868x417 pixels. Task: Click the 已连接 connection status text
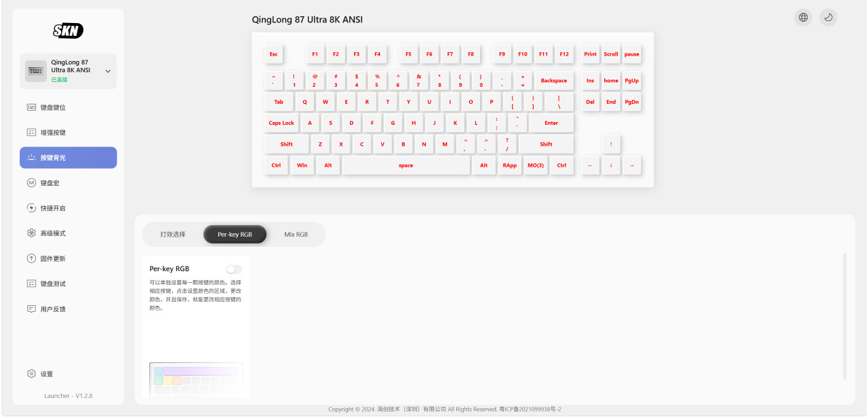(60, 80)
